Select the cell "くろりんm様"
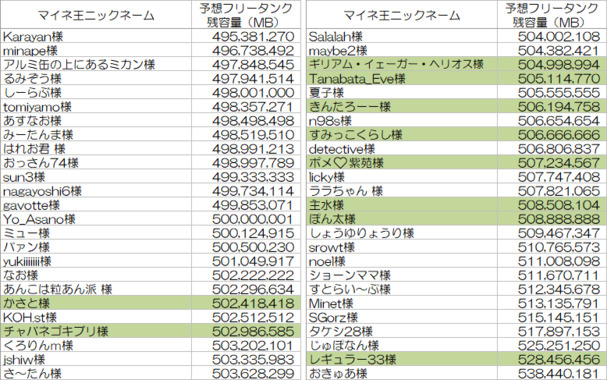Viewport: 607px width, 380px height. coord(96,346)
